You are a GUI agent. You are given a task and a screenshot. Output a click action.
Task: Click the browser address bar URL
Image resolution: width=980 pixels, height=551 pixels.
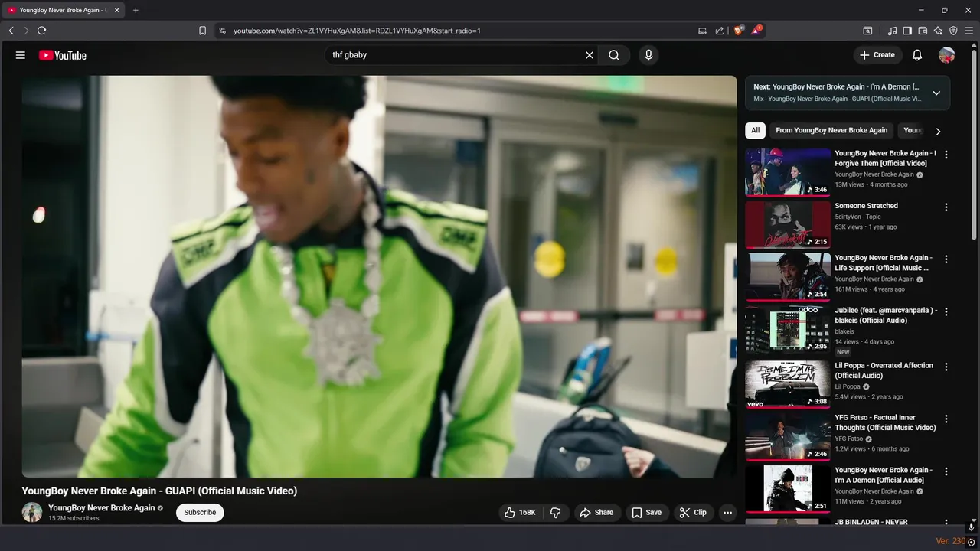(357, 31)
